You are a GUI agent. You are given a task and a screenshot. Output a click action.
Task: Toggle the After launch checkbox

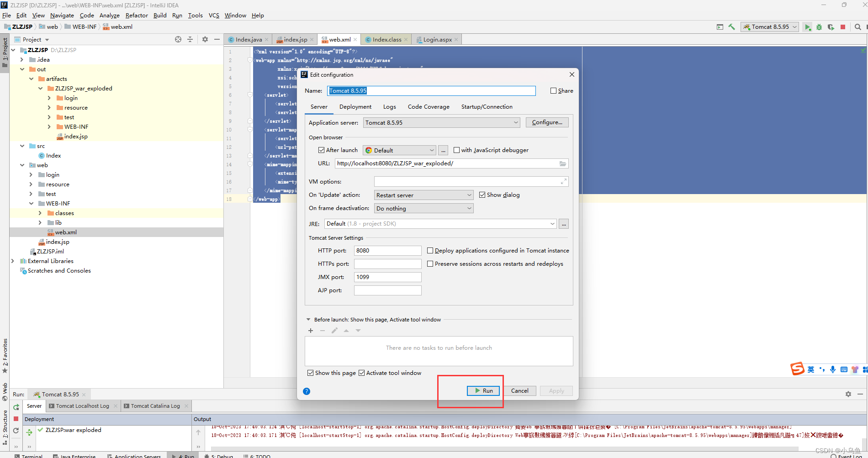pyautogui.click(x=321, y=150)
